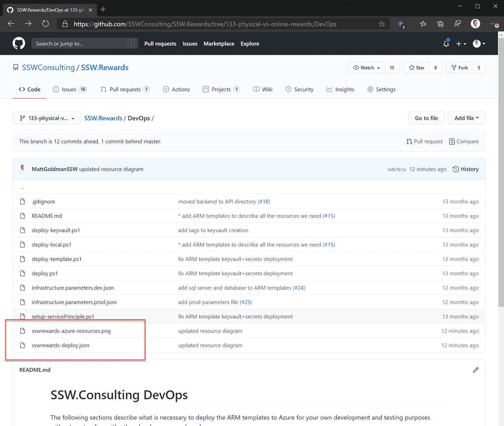Image resolution: width=504 pixels, height=426 pixels.
Task: Open the branch selector showing 133-physical-v...
Action: [x=46, y=118]
